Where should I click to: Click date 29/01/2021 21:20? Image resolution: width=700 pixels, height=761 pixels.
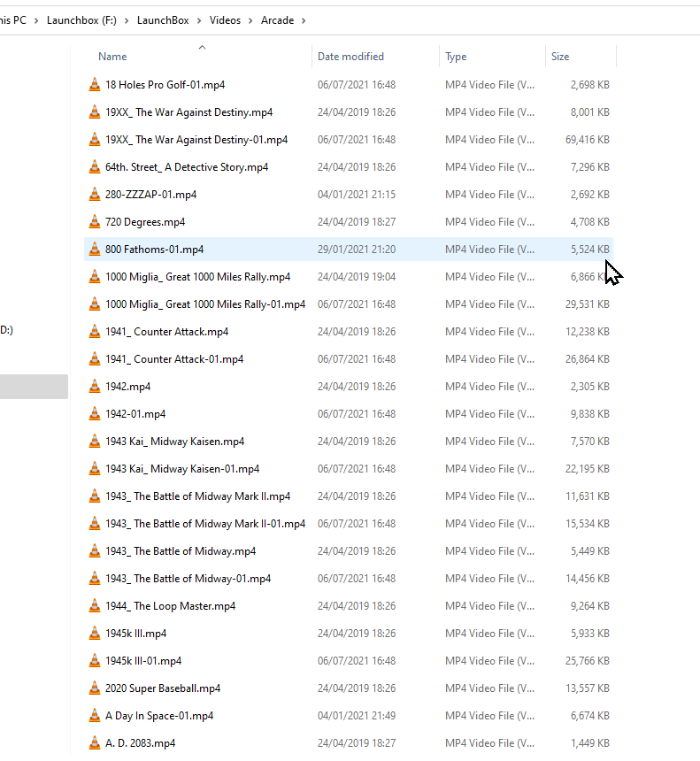pyautogui.click(x=357, y=249)
